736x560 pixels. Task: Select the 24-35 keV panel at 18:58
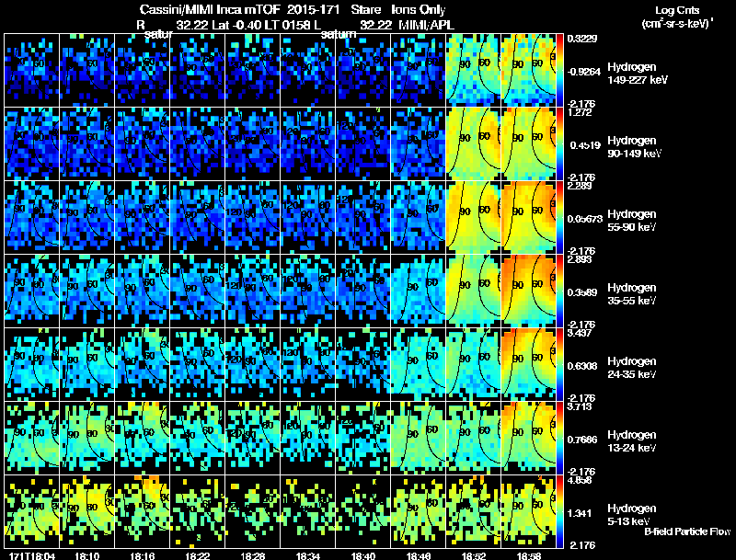pos(528,364)
